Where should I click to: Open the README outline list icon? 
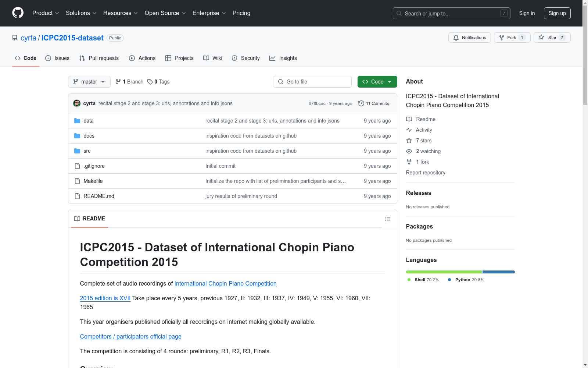[387, 219]
